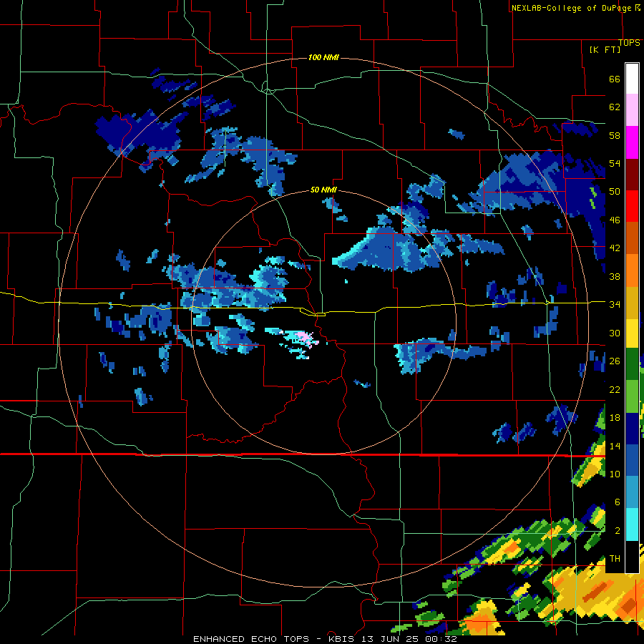This screenshot has height=644, width=644.
Task: Click the legend value 58
Action: click(615, 135)
